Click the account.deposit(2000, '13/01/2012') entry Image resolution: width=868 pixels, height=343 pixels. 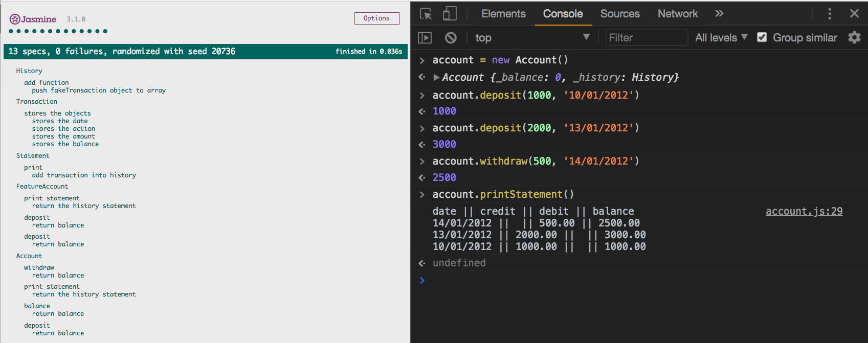pos(536,128)
